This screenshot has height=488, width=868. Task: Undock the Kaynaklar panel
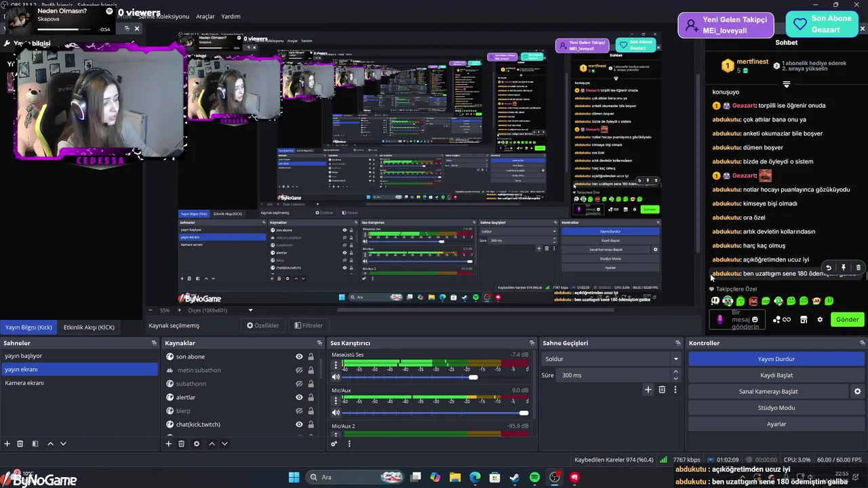318,343
